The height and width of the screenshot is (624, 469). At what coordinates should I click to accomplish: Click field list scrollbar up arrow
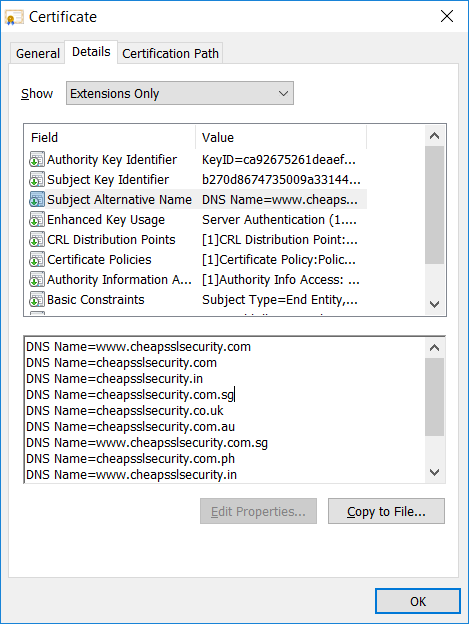434,136
